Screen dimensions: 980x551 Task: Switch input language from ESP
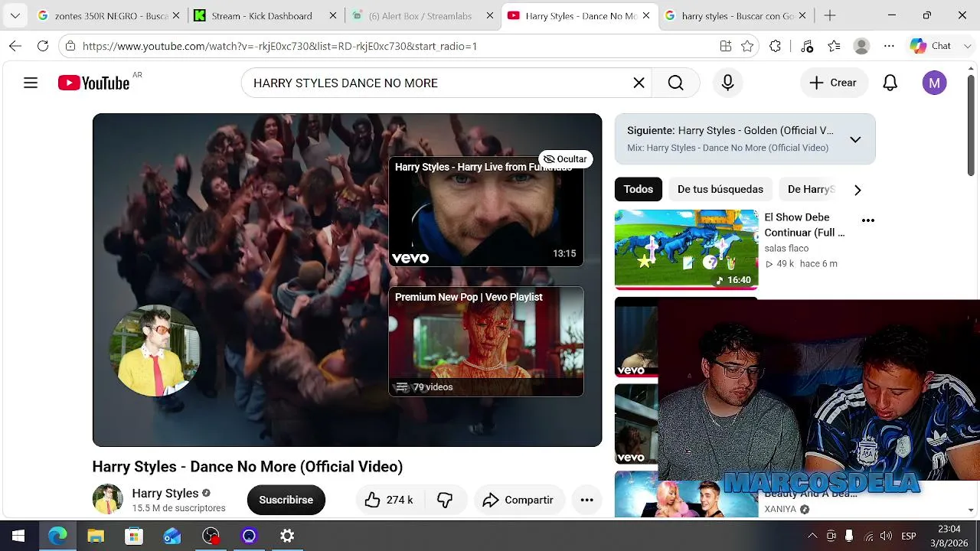[909, 536]
